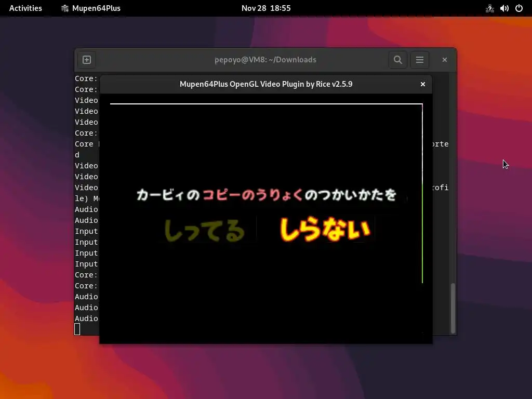This screenshot has width=532, height=399.
Task: Open the Mupen64Plus app menu in top bar
Action: 91,8
